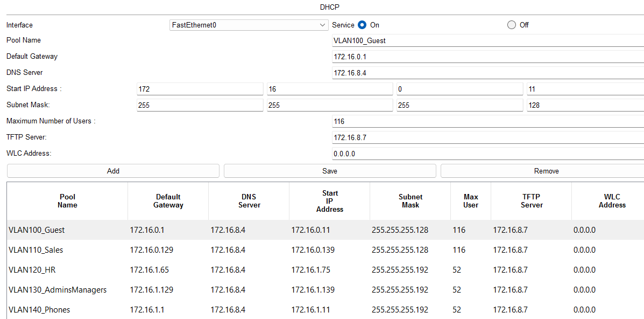Edit the Start IP second octet 16
The image size is (644, 319).
[329, 89]
